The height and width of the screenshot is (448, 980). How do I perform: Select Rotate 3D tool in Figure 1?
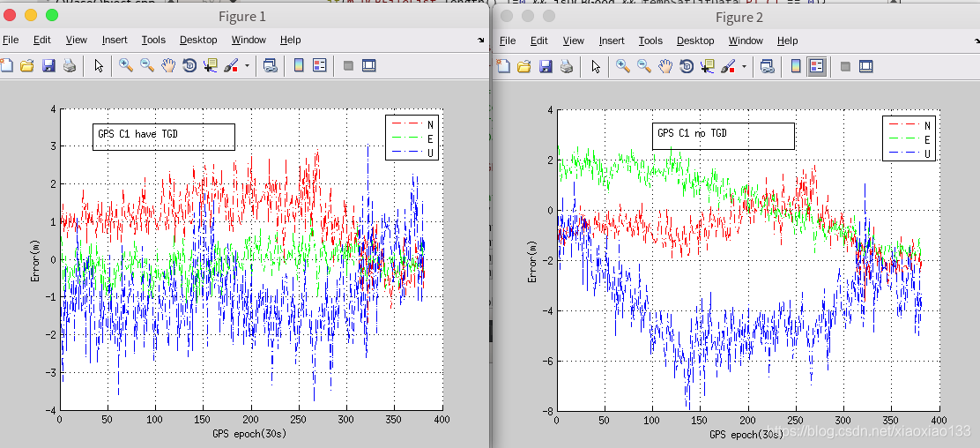coord(189,65)
